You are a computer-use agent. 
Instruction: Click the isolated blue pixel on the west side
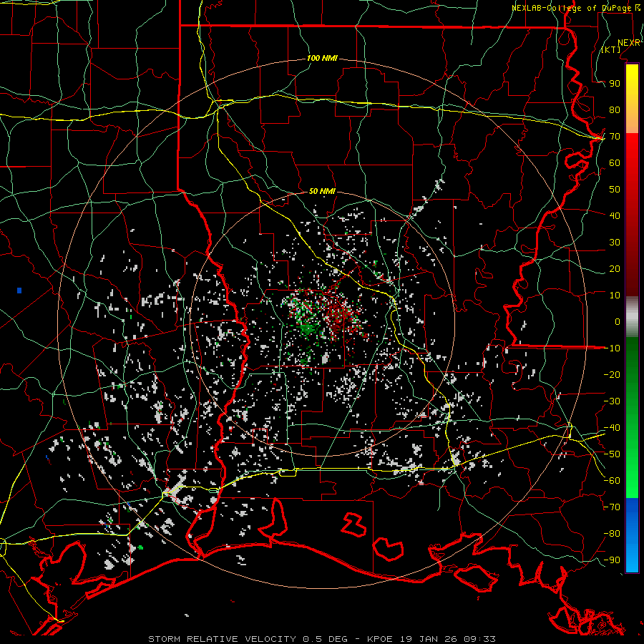[19, 291]
